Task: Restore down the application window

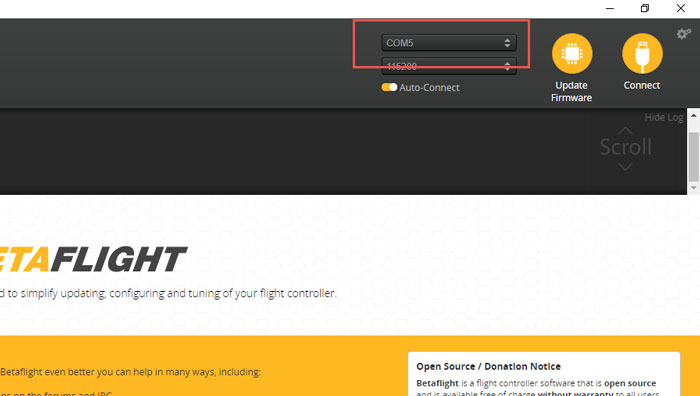Action: coord(645,8)
